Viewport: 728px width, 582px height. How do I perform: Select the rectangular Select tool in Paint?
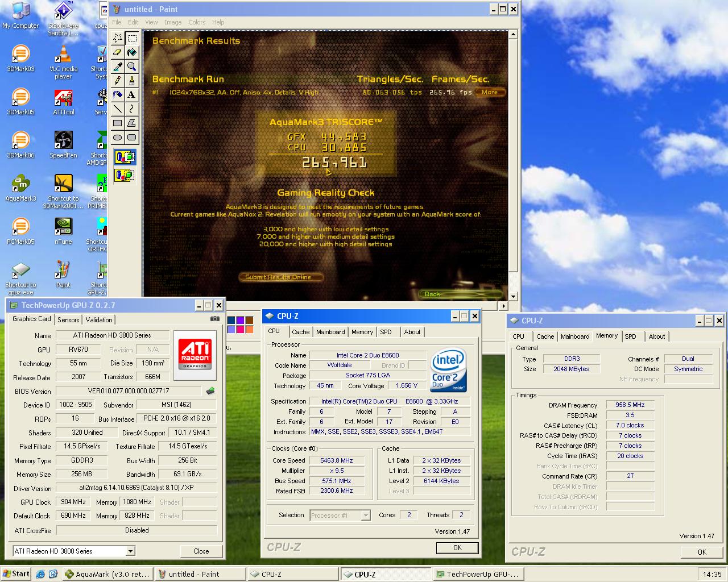click(x=132, y=38)
